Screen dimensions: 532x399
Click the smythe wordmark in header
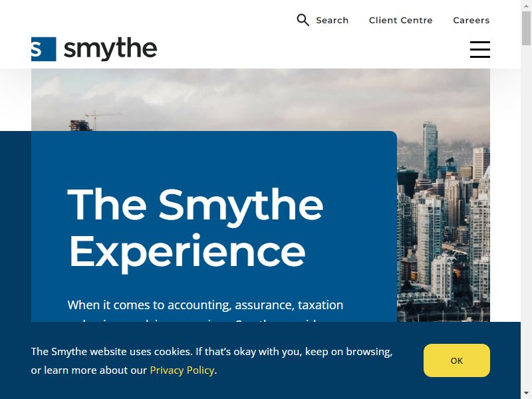coord(110,49)
